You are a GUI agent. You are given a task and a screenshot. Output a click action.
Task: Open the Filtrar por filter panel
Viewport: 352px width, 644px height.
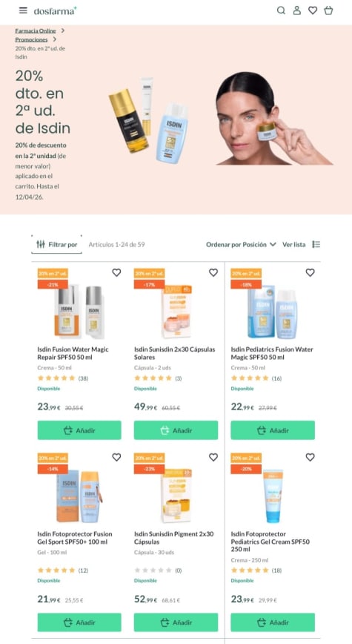56,244
